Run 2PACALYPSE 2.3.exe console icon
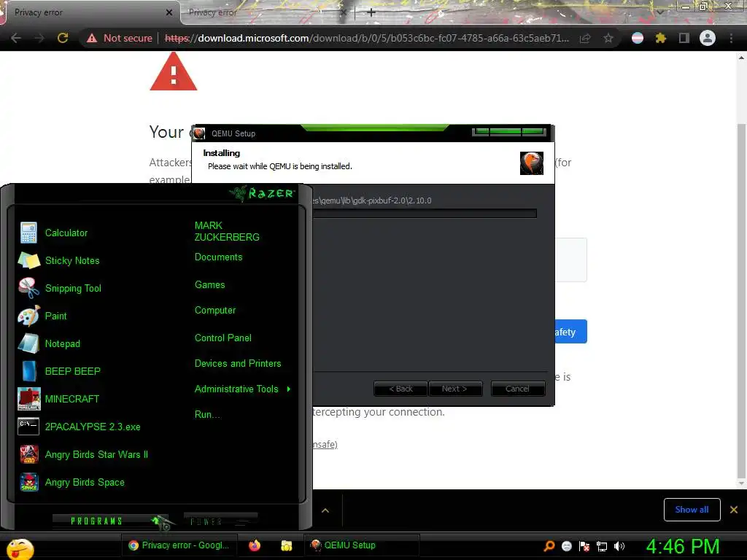The image size is (747, 560). (28, 426)
